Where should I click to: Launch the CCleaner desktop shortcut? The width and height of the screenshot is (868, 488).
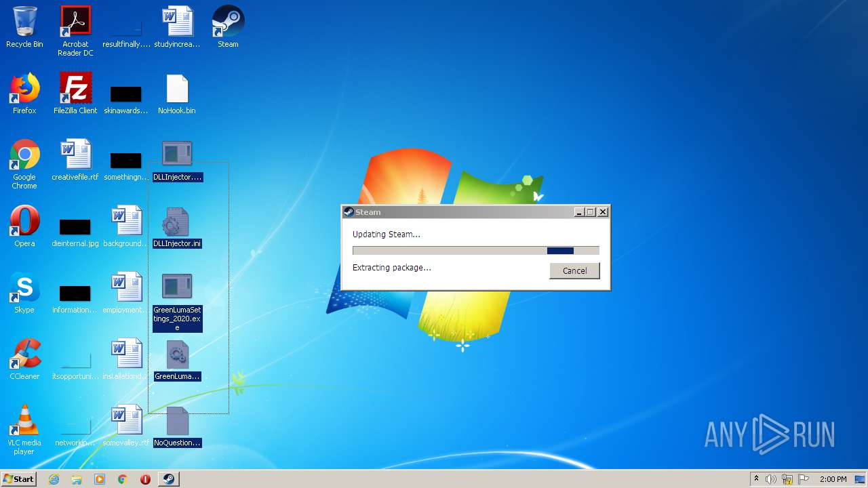click(24, 359)
